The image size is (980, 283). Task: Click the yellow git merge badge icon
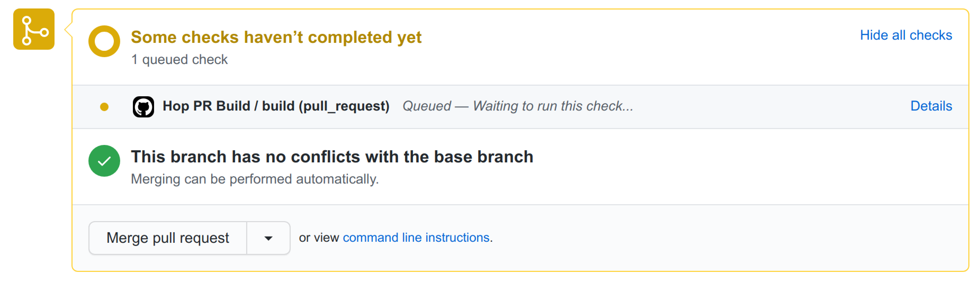click(x=33, y=29)
